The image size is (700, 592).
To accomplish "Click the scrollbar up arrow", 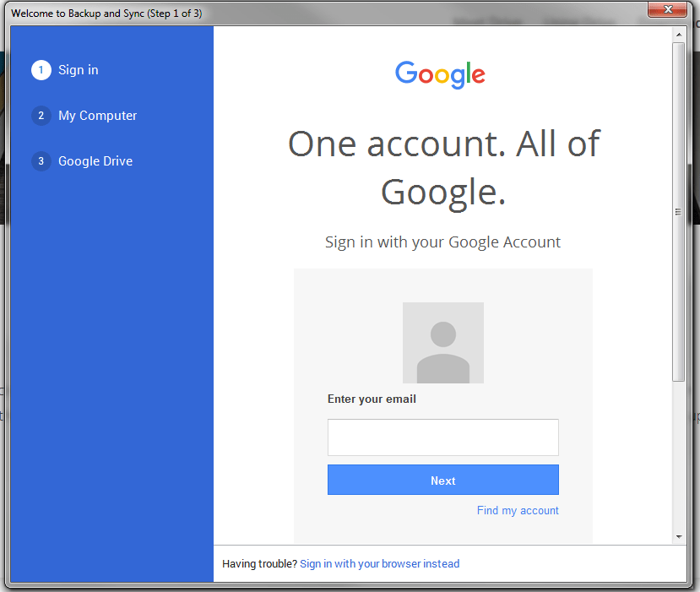I will pyautogui.click(x=679, y=35).
